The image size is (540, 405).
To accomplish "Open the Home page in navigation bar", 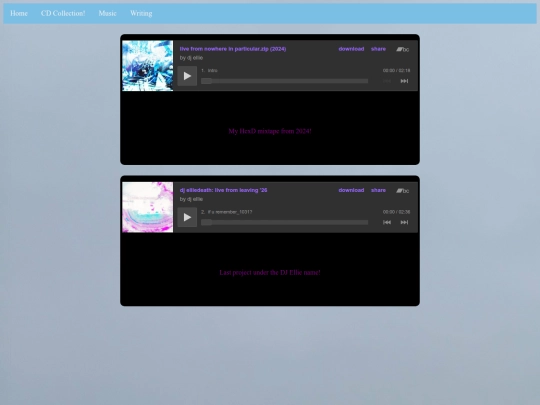I will click(x=19, y=13).
